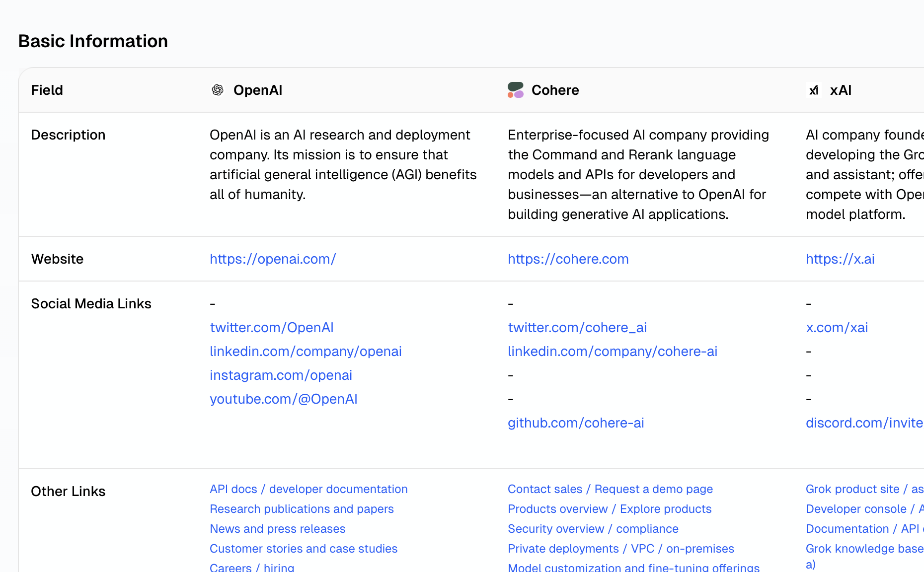Open Cohere Contact sales demo page link
This screenshot has height=572, width=924.
coord(610,489)
